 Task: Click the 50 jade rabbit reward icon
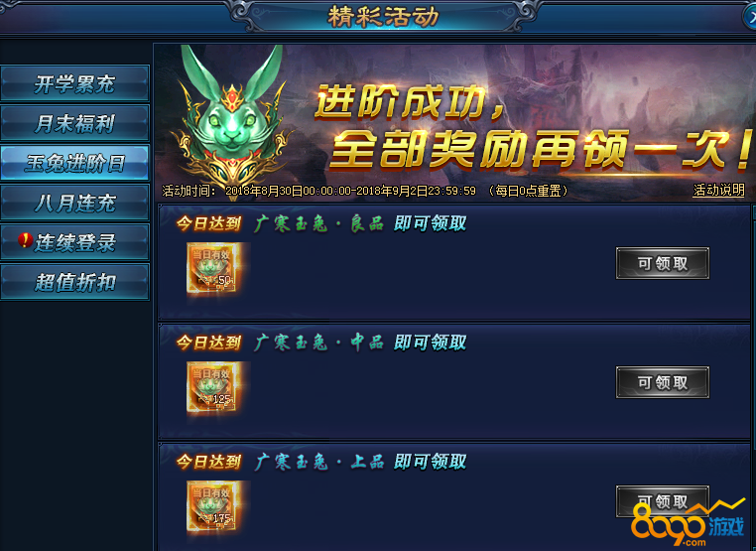[x=212, y=268]
